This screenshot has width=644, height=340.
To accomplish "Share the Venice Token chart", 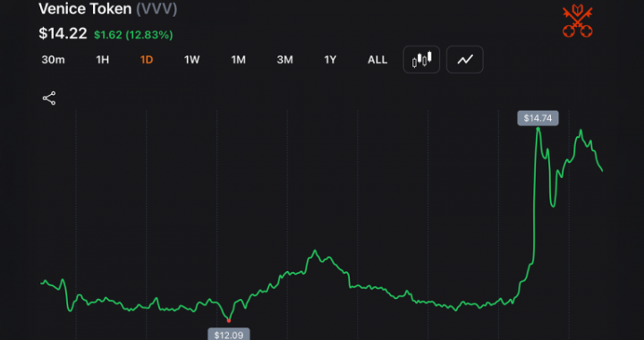I will [x=49, y=98].
